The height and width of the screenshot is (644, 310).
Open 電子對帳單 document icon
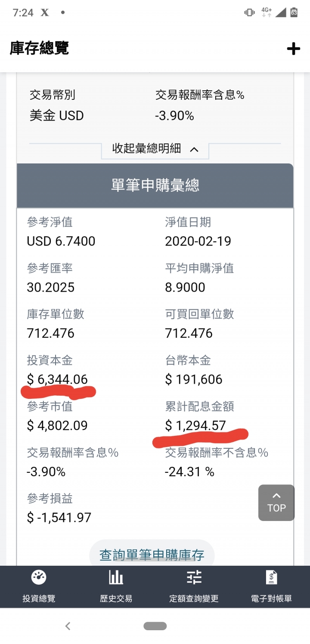271,577
